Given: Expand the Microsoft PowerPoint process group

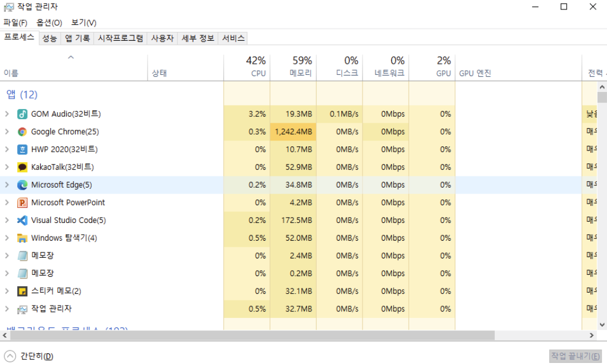Looking at the screenshot, I should pyautogui.click(x=7, y=202).
